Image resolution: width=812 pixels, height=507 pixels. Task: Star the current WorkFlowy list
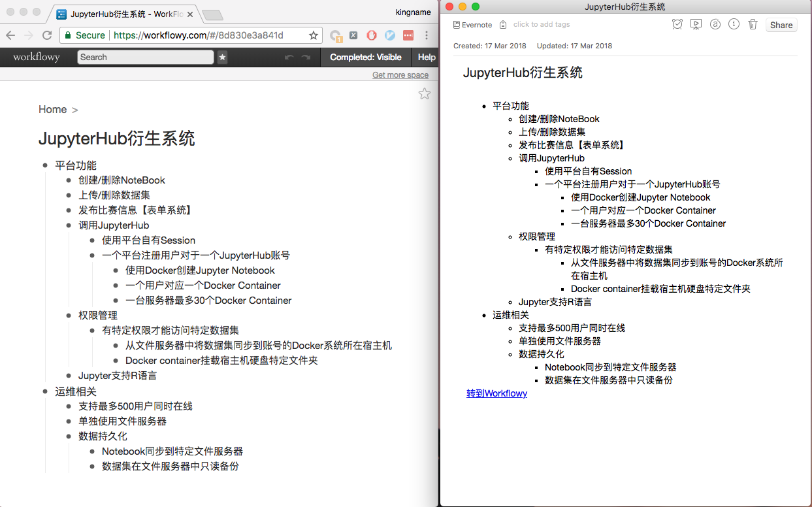point(425,93)
